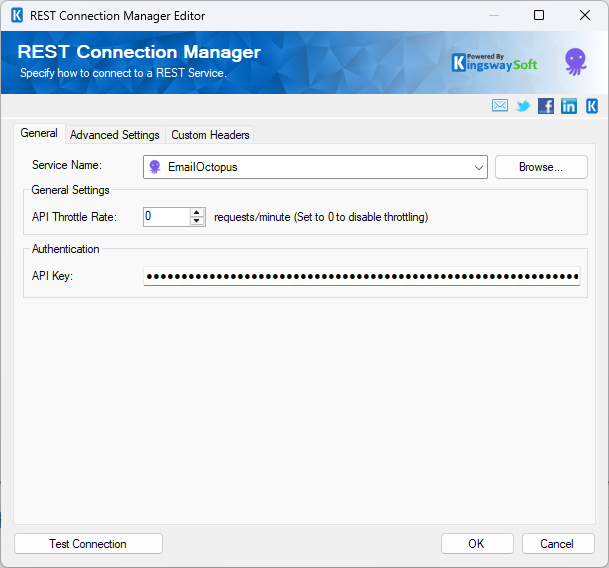Click the 'API Throttle Rate:' label
Image resolution: width=609 pixels, height=568 pixels.
(74, 216)
